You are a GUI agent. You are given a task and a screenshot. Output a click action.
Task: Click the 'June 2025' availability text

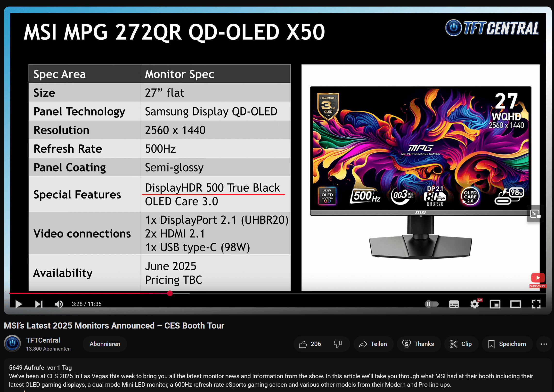coord(171,266)
